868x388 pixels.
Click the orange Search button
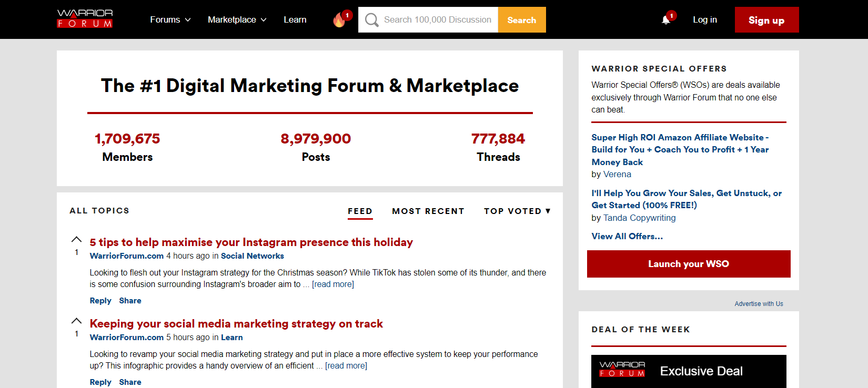[x=522, y=20]
